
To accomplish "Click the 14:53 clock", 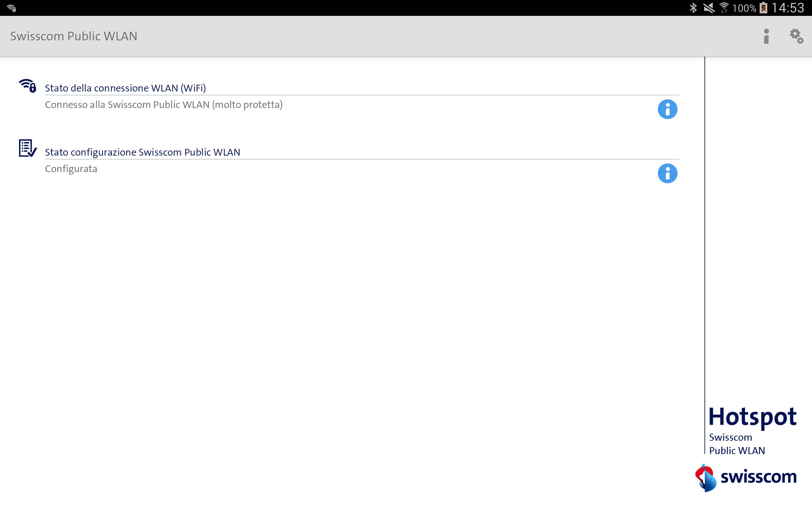I will [x=788, y=8].
